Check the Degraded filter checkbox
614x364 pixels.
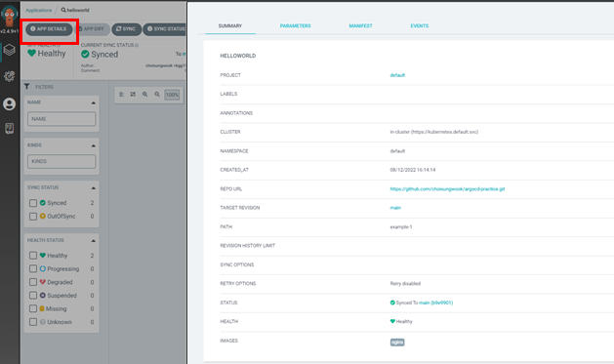[x=33, y=282]
